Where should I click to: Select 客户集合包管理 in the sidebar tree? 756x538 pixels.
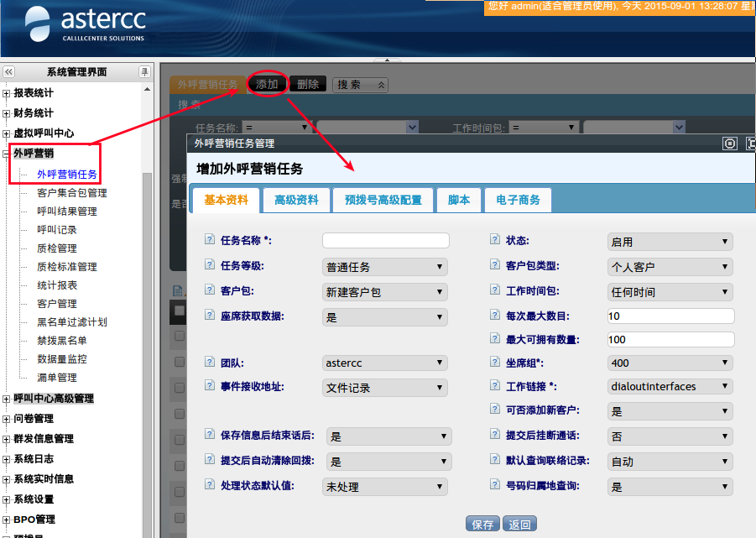pyautogui.click(x=72, y=193)
